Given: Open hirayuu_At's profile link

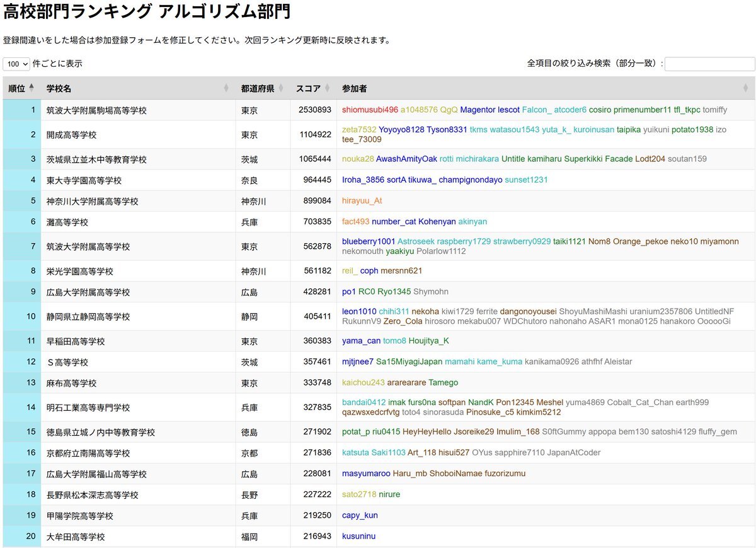Looking at the screenshot, I should coord(362,200).
